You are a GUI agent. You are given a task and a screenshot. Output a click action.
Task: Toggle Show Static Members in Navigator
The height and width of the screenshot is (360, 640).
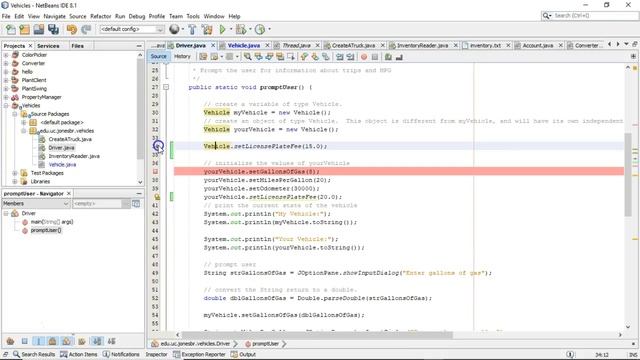39,341
